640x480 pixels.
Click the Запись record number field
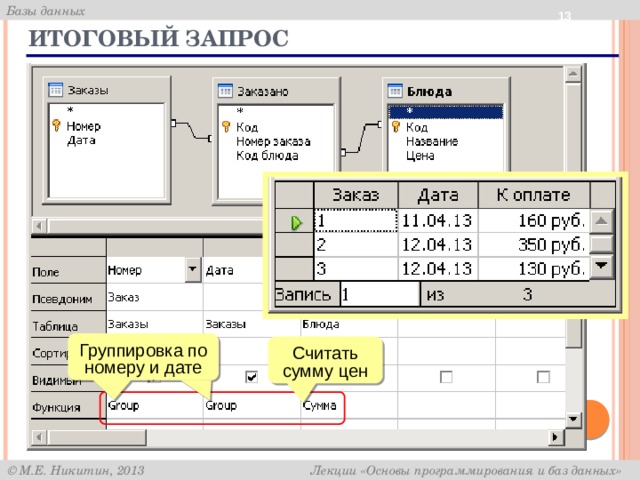pos(380,294)
